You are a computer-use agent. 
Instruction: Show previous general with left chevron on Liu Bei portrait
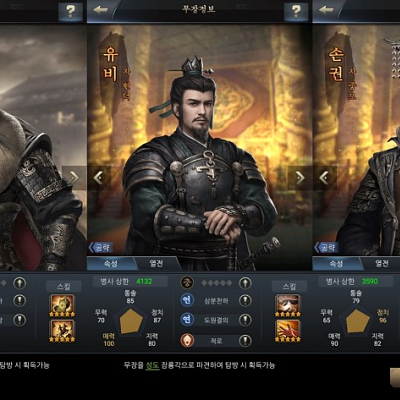(x=98, y=178)
